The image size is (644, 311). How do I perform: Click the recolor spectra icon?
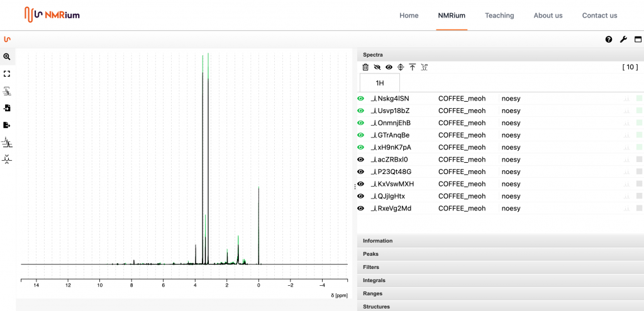coord(425,67)
